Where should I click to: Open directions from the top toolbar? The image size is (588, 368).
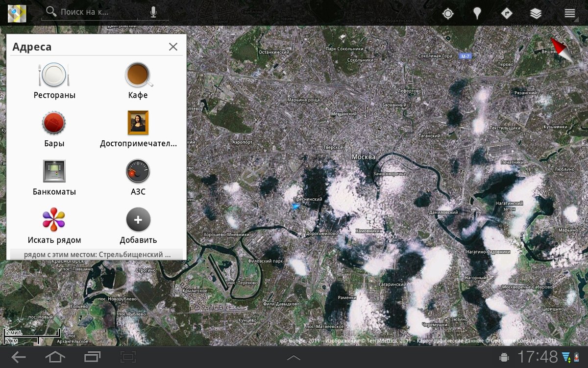[506, 13]
